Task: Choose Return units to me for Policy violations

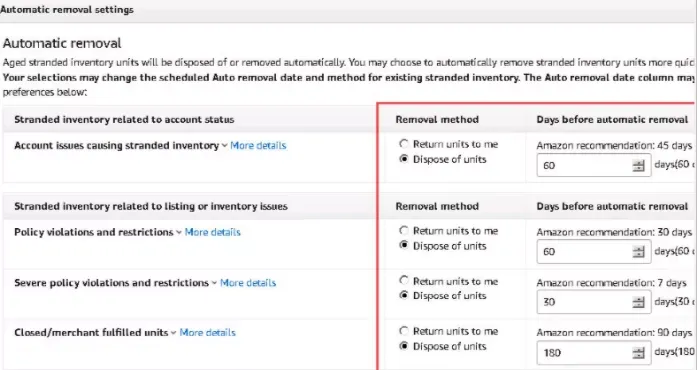Action: pos(404,231)
